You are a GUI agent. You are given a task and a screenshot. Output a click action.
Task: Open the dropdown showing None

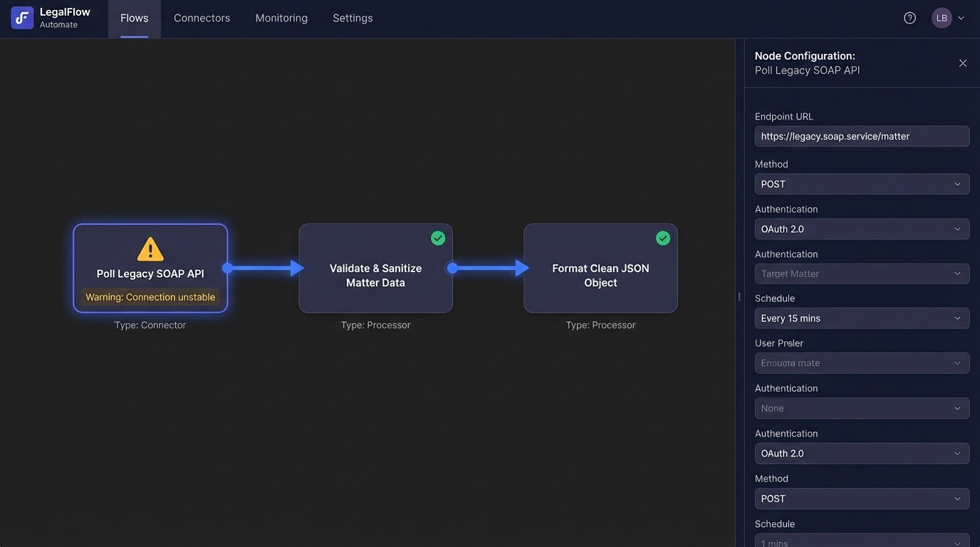862,408
